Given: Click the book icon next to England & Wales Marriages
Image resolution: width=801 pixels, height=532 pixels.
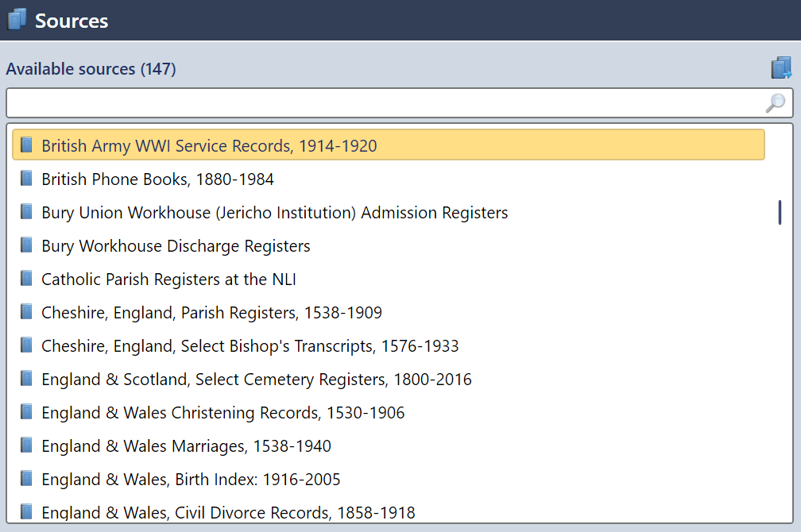Looking at the screenshot, I should click(x=26, y=445).
